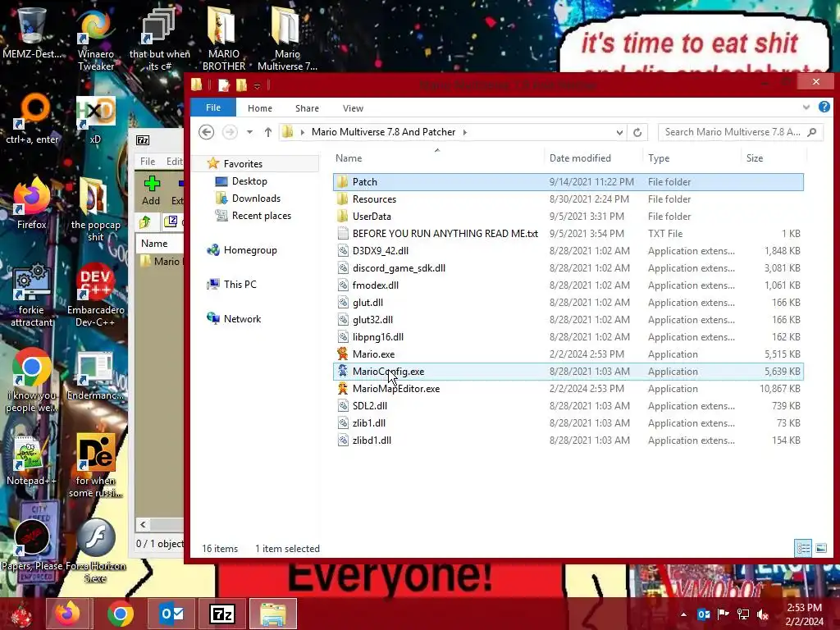Click the taskbar clock showing 2:53 PM

[804, 614]
